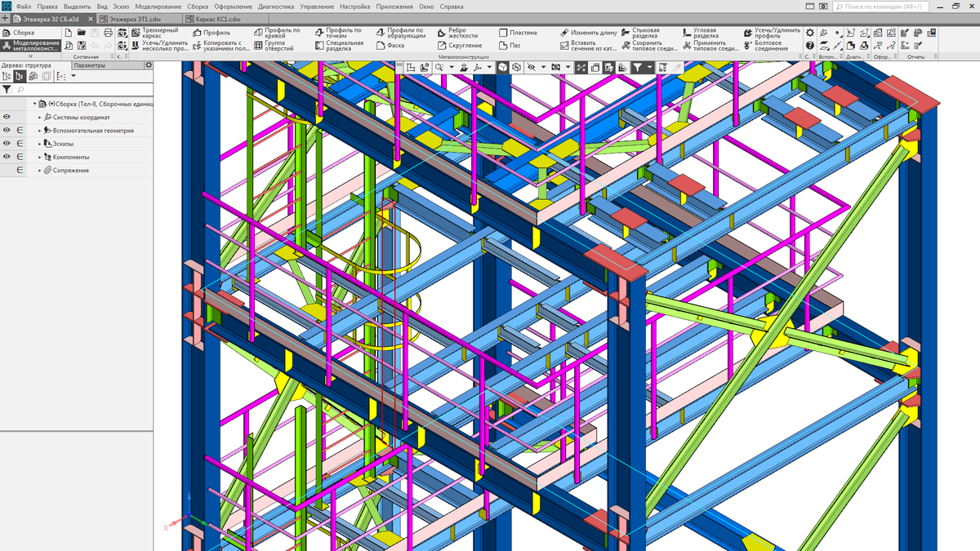Click the help question mark icon
Image resolution: width=980 pixels, height=551 pixels.
pyautogui.click(x=810, y=46)
